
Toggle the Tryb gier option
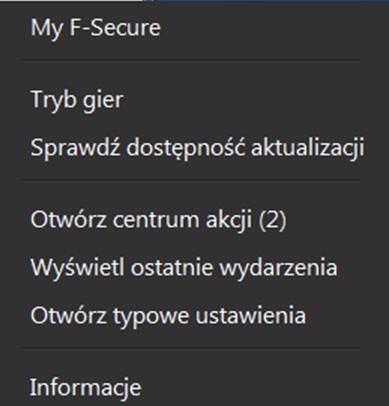click(x=77, y=100)
